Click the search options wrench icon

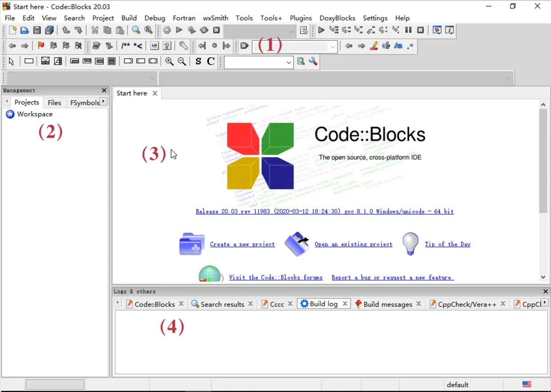(313, 62)
